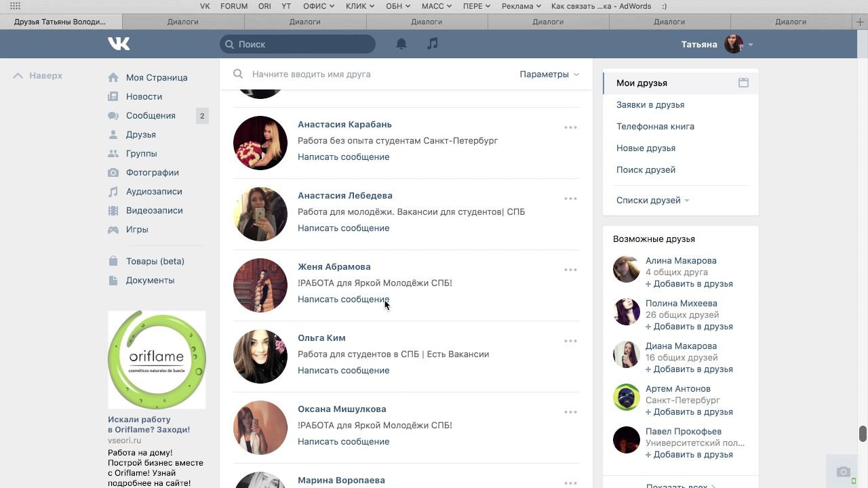Click the groups icon next to Группы
868x488 pixels.
point(113,153)
